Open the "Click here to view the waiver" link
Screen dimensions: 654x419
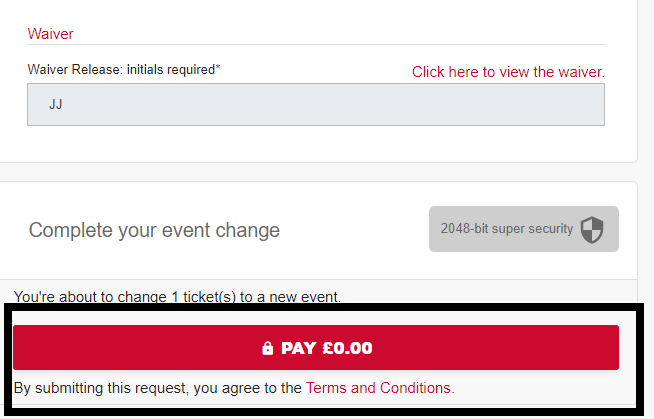click(x=508, y=72)
